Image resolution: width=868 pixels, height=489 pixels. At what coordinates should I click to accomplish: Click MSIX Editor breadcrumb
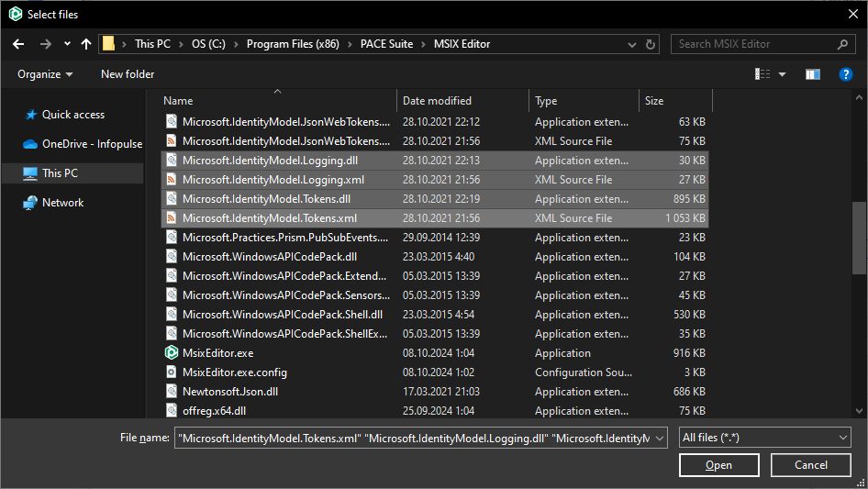(462, 44)
